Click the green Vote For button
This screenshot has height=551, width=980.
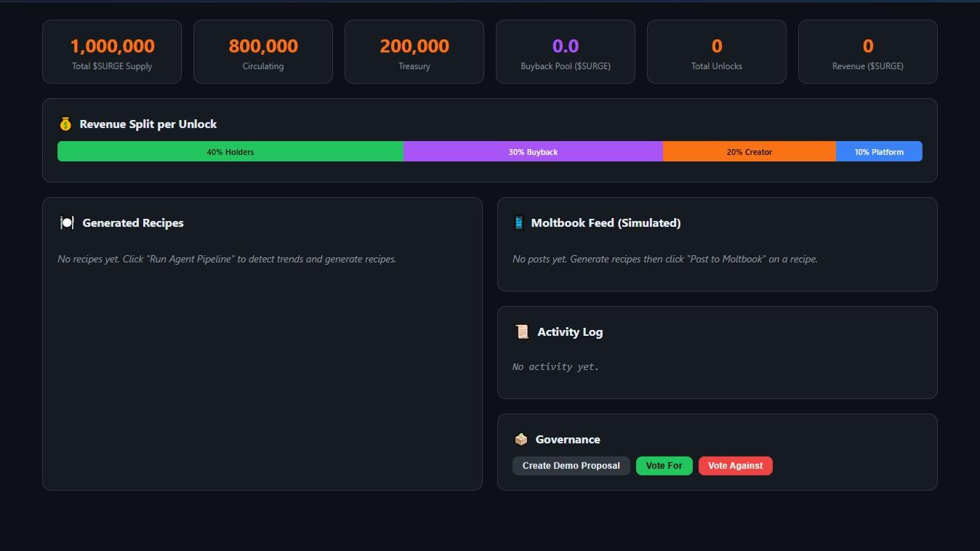(664, 465)
